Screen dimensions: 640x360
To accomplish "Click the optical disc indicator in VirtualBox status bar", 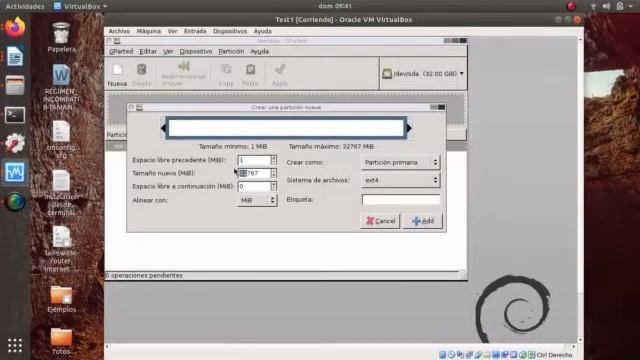I will click(451, 355).
